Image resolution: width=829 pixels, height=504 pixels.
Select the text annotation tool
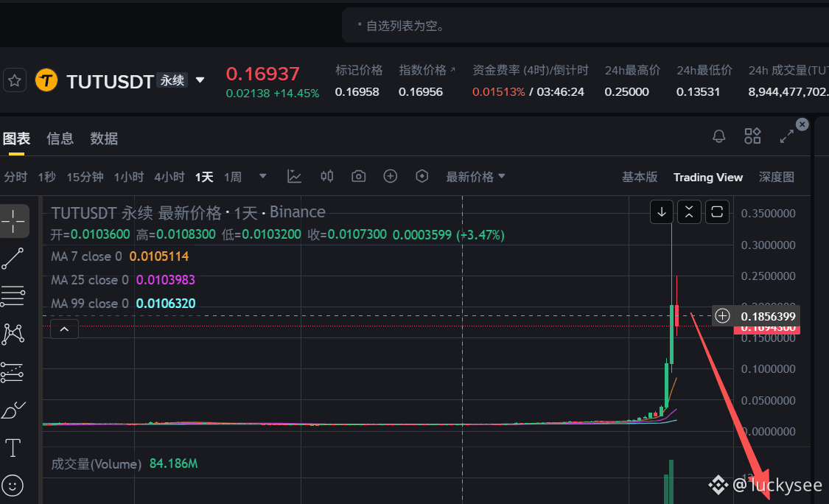13,448
